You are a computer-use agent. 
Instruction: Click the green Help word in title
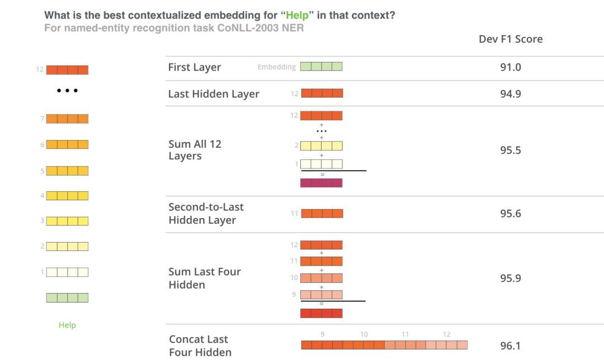[x=297, y=16]
